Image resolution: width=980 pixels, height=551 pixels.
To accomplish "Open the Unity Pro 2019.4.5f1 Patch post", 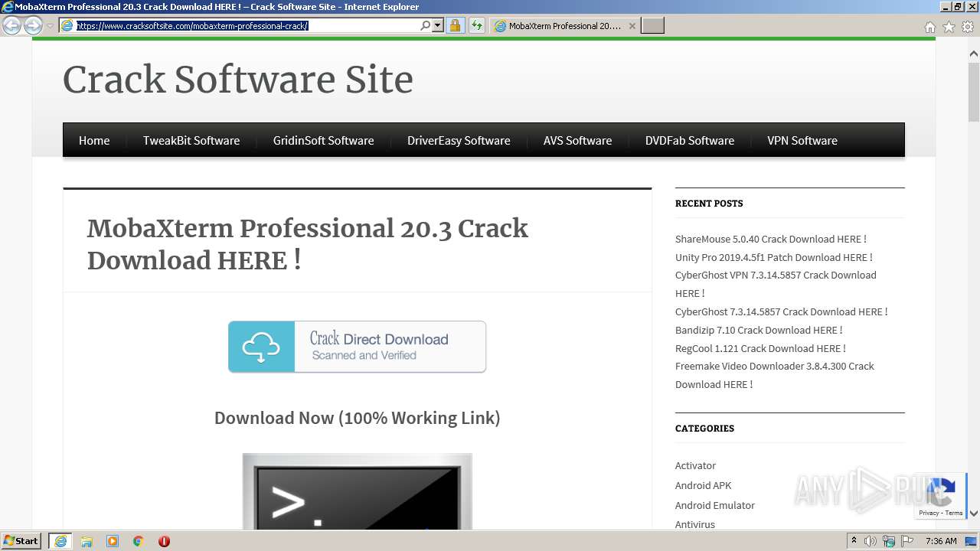I will [x=774, y=257].
